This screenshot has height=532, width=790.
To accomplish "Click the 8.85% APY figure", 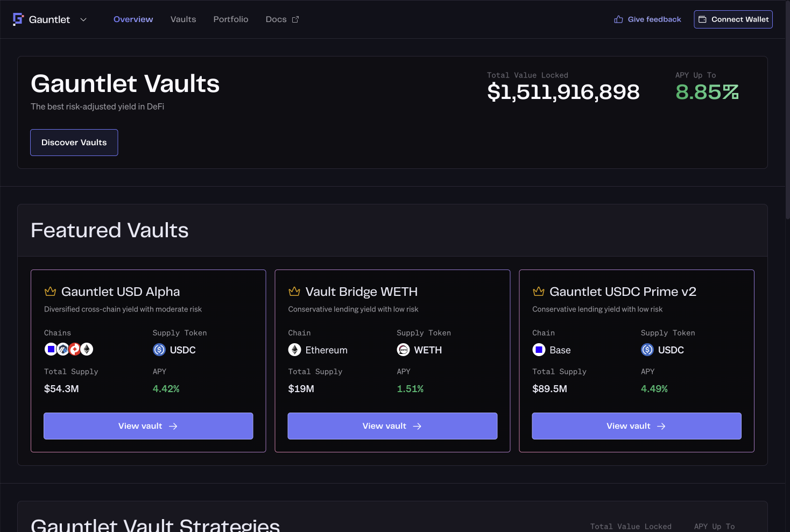I will (x=707, y=92).
